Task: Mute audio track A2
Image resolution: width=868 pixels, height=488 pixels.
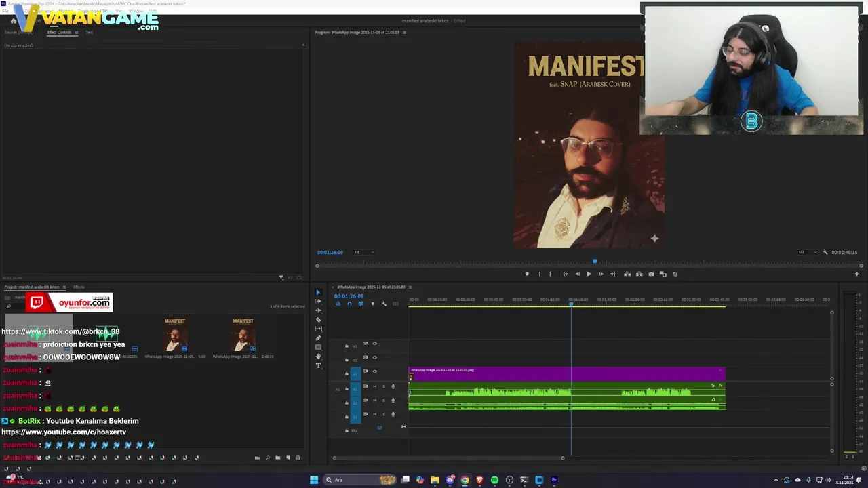Action: click(374, 400)
